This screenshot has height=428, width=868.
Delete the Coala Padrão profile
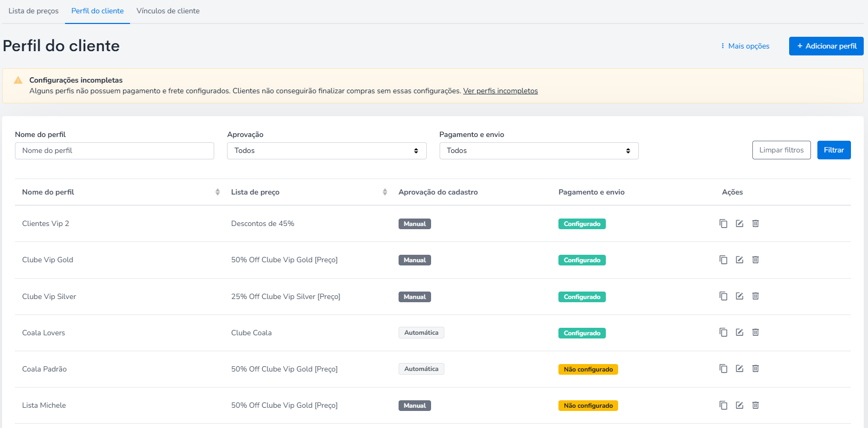[756, 368]
